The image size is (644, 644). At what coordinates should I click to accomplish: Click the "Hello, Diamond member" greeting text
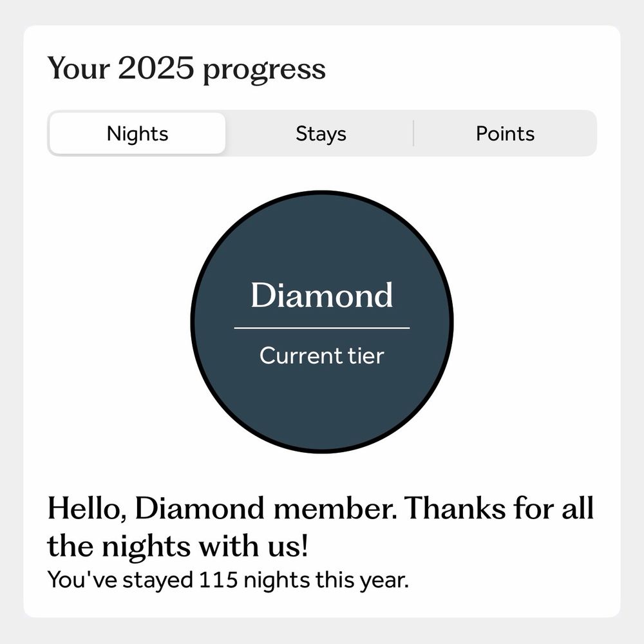click(222, 509)
